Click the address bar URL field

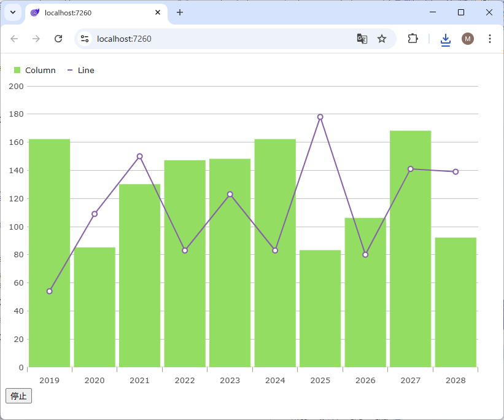pos(221,39)
